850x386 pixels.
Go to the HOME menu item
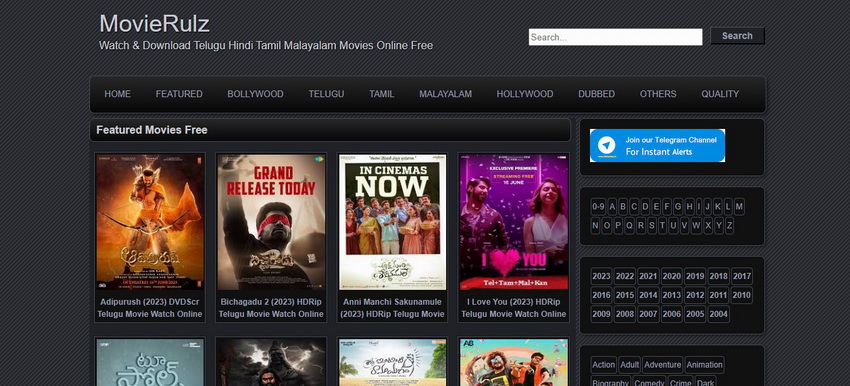pos(118,94)
